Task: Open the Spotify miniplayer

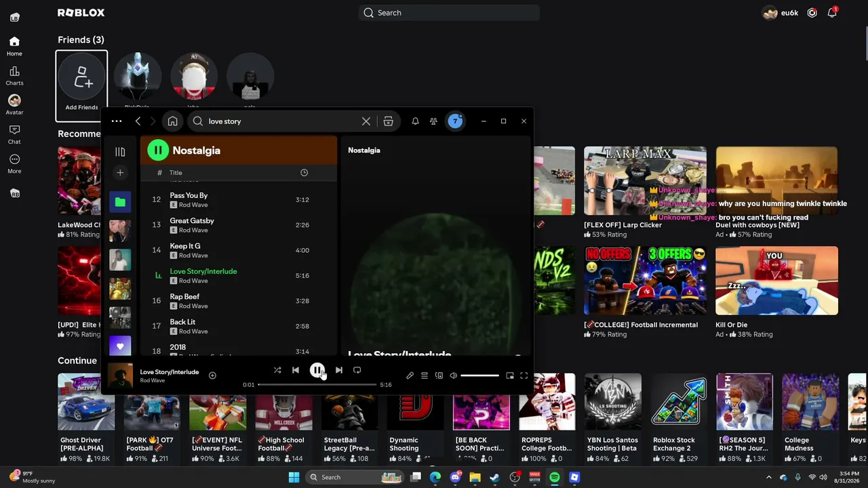Action: coord(510,375)
